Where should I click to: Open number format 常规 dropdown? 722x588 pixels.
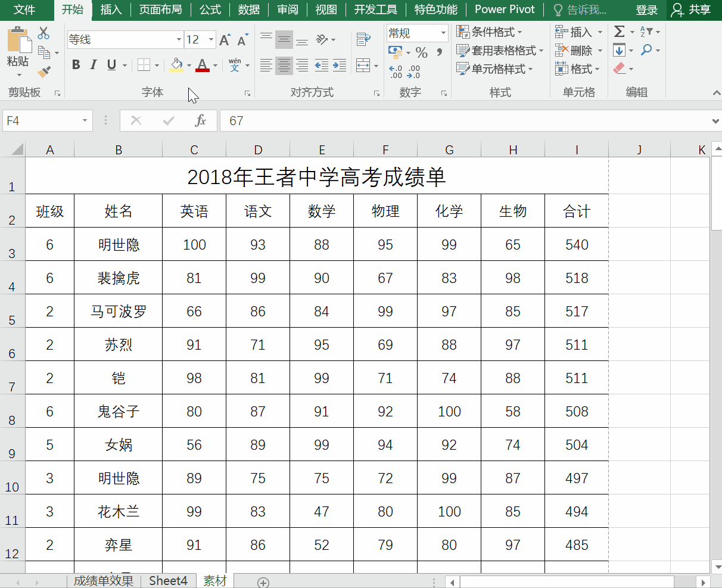click(443, 33)
